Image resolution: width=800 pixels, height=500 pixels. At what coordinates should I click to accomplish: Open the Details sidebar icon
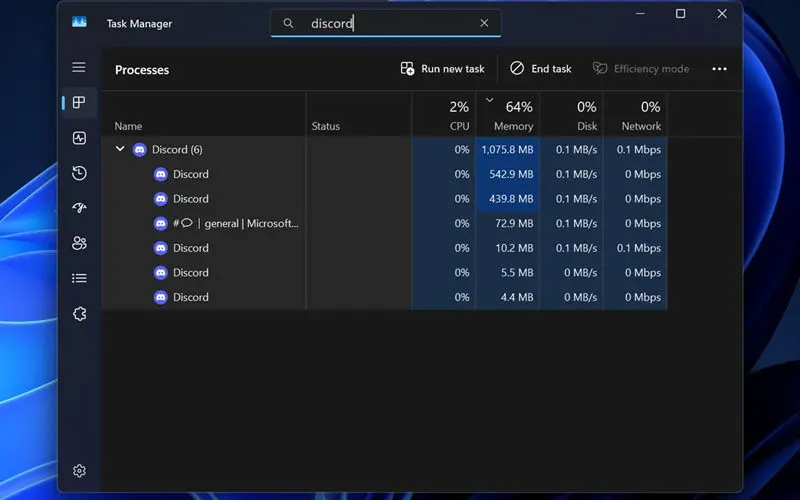(x=79, y=278)
